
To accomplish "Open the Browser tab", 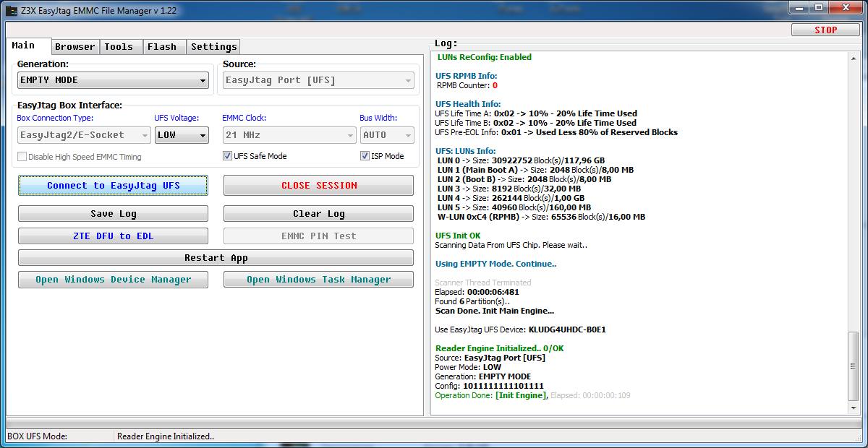I will coord(75,47).
